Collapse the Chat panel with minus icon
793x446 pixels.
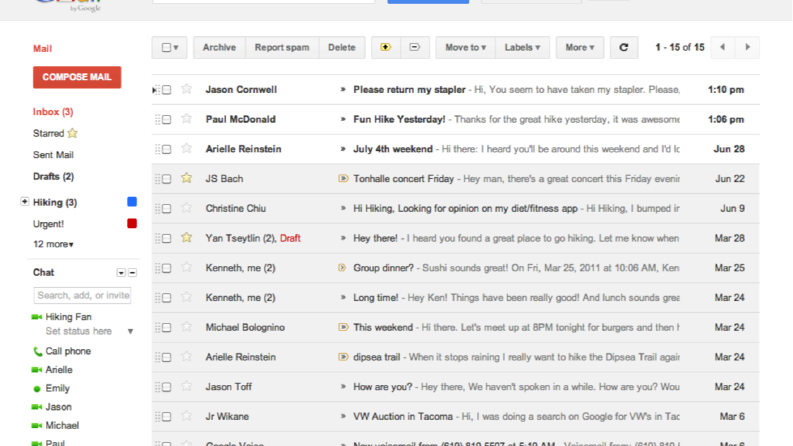[132, 273]
